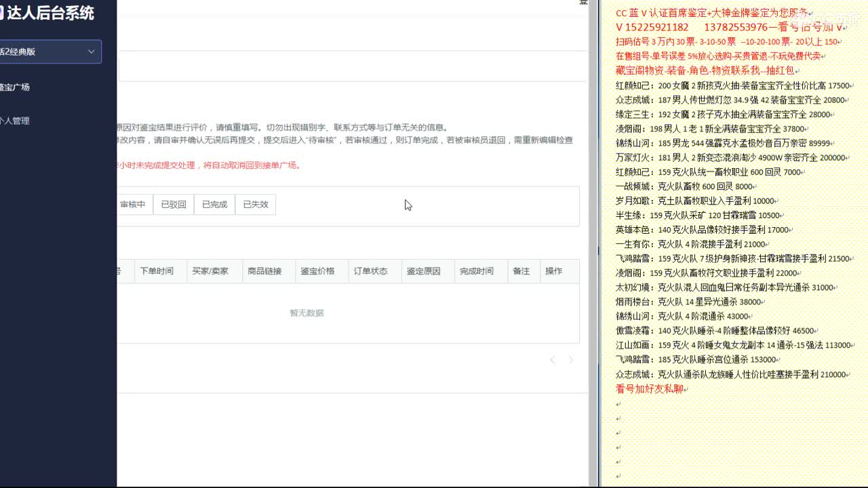Switch to the 已失效 tab
The width and height of the screenshot is (868, 488).
pyautogui.click(x=256, y=205)
